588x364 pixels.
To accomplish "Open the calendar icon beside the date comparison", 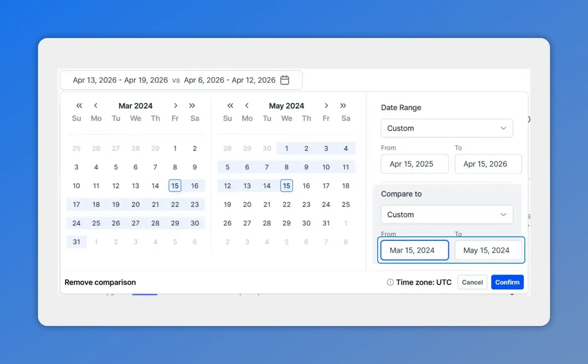I will (284, 80).
